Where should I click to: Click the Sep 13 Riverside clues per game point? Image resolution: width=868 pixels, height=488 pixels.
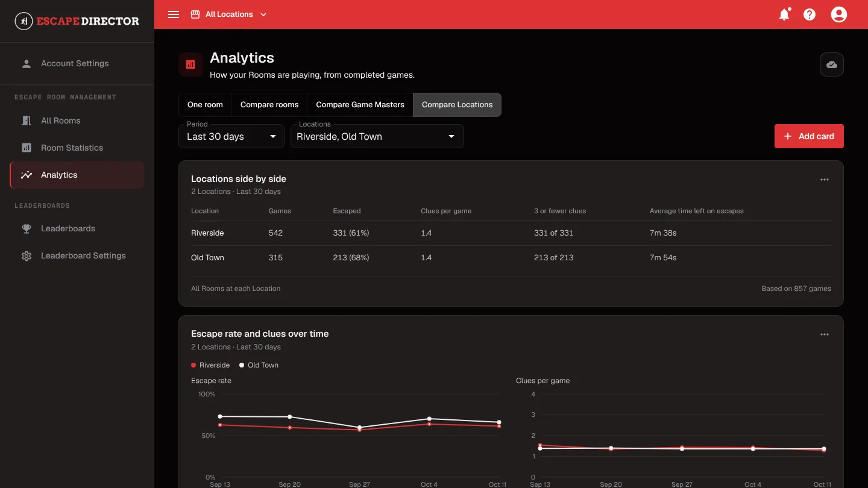(x=540, y=445)
